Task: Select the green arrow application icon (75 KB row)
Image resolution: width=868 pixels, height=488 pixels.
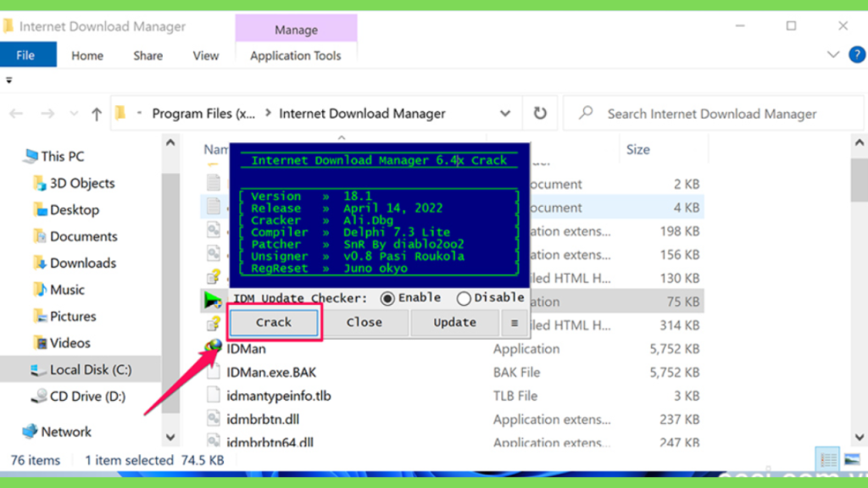Action: (213, 301)
